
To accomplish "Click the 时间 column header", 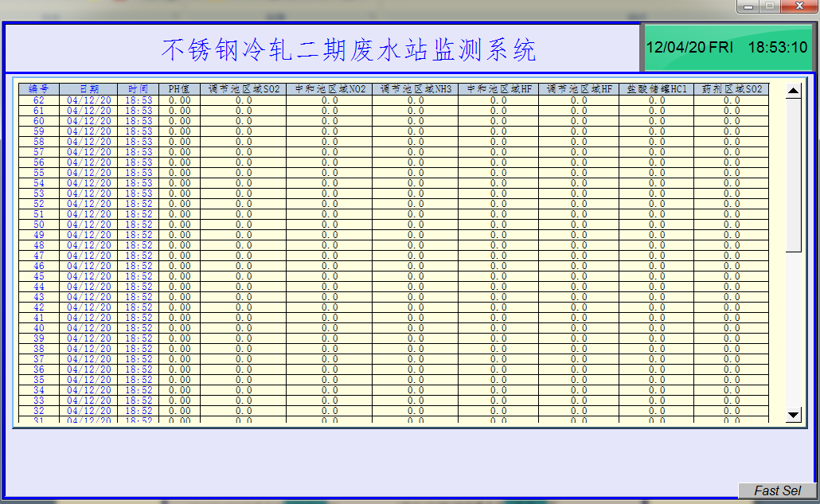I will (x=138, y=89).
